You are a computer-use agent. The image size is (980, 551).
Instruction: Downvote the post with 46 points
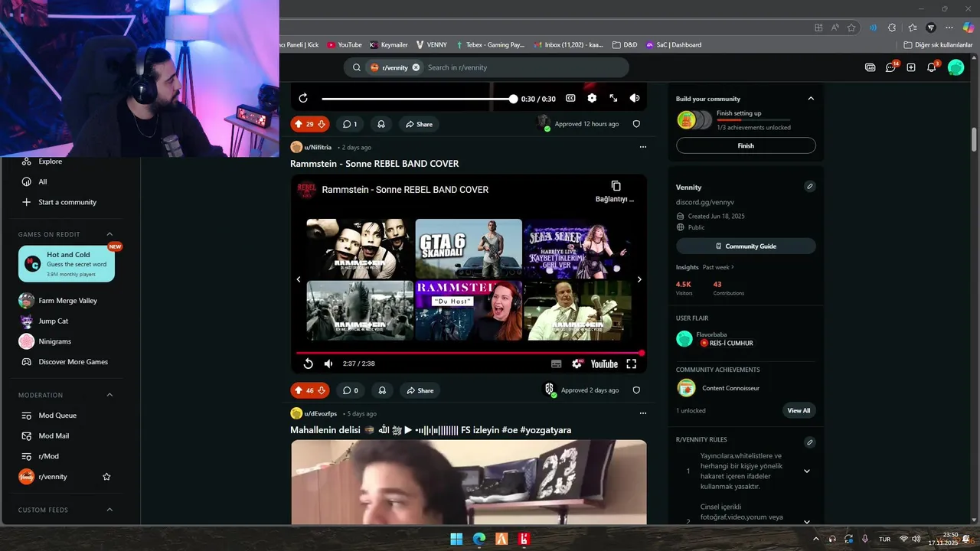tap(322, 390)
